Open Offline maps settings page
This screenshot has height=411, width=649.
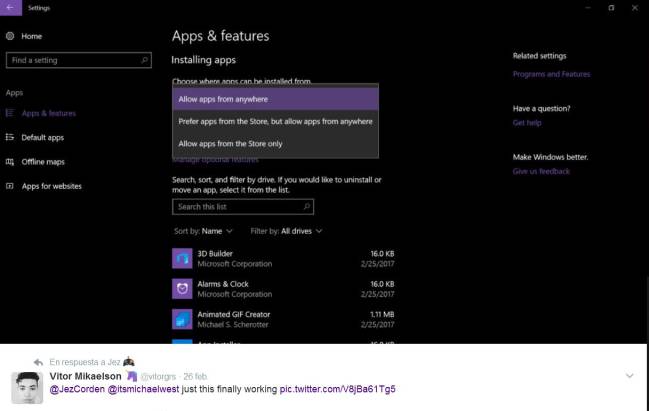click(x=43, y=162)
